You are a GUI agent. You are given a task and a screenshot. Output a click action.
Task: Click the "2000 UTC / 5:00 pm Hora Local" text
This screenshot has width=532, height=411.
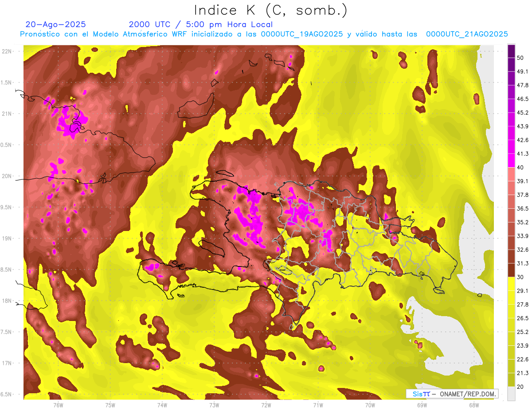click(201, 24)
